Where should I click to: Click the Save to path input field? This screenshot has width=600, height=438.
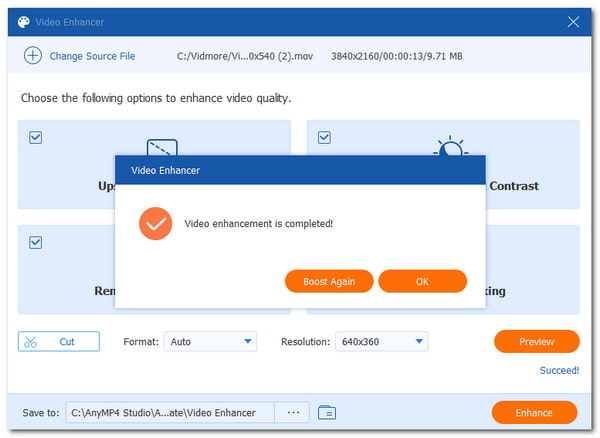(x=170, y=412)
